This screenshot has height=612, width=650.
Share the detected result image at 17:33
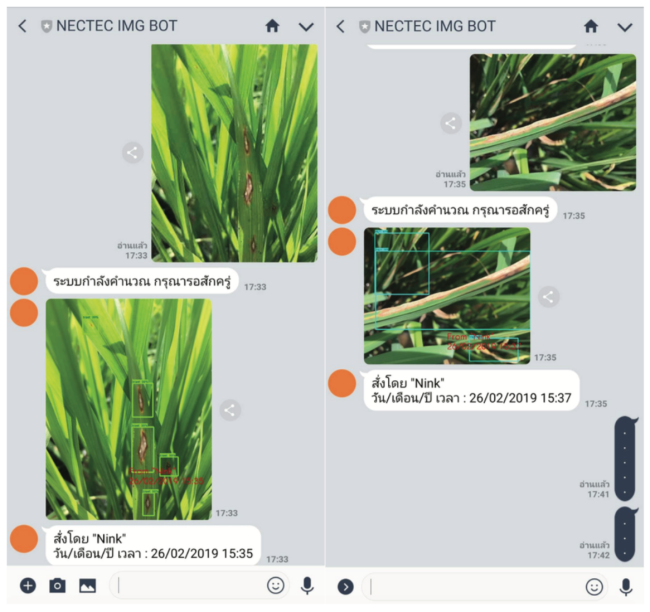(230, 410)
